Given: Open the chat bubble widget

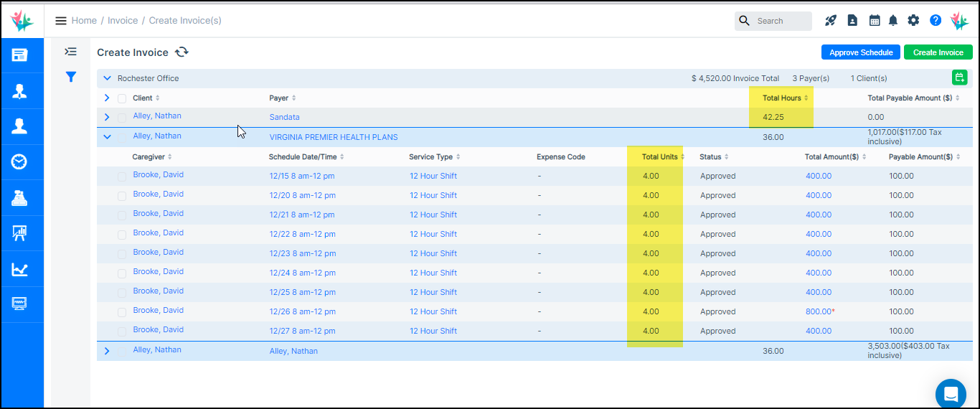Looking at the screenshot, I should click(951, 393).
